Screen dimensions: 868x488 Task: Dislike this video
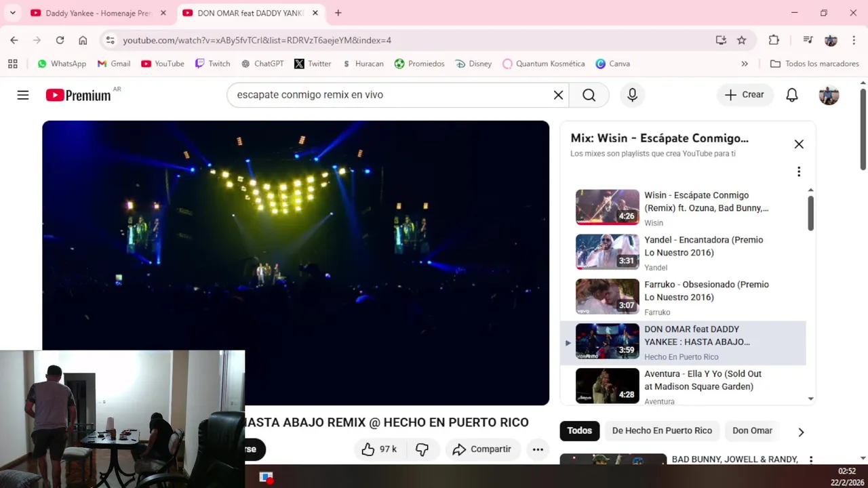[422, 449]
